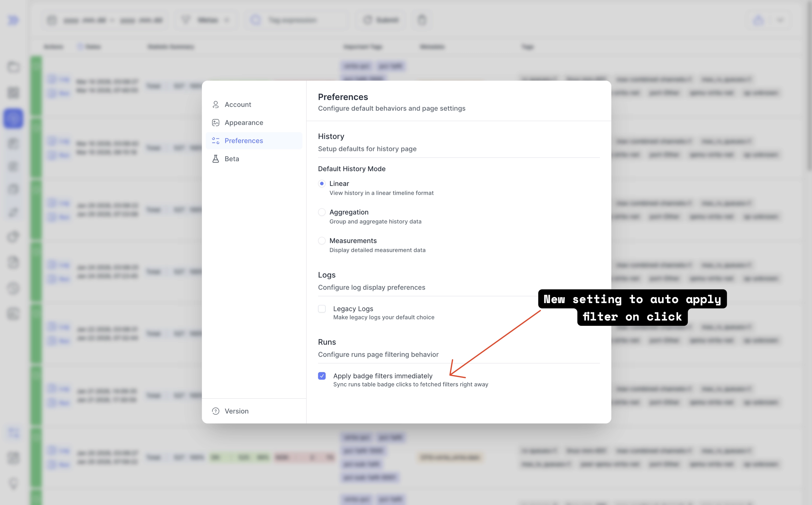Uncheck Apply badge filters immediately
Image resolution: width=812 pixels, height=505 pixels.
click(x=322, y=376)
